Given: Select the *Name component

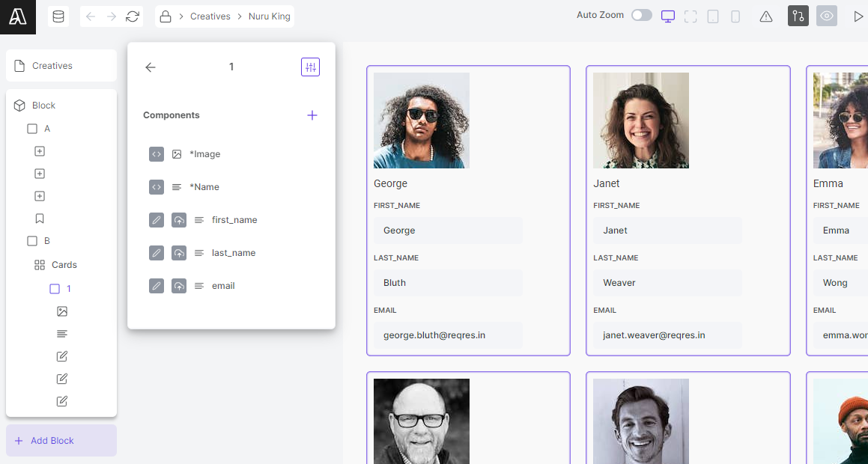Looking at the screenshot, I should coord(204,187).
